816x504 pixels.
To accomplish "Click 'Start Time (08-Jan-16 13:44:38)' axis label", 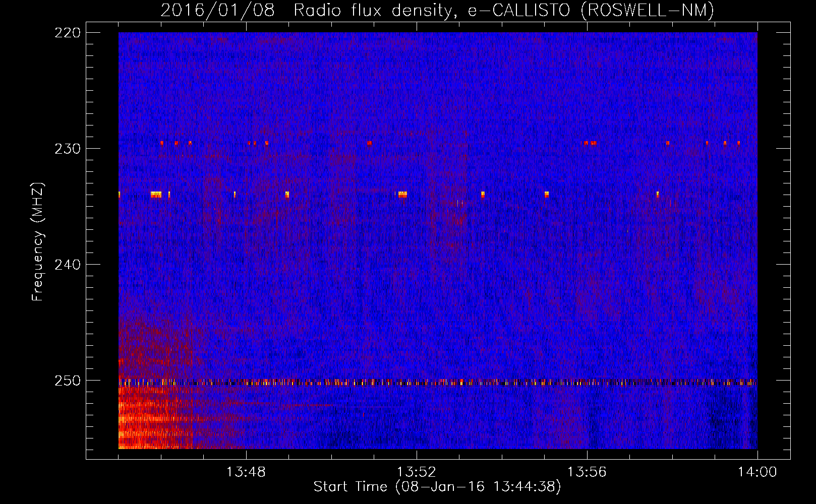I will (437, 487).
